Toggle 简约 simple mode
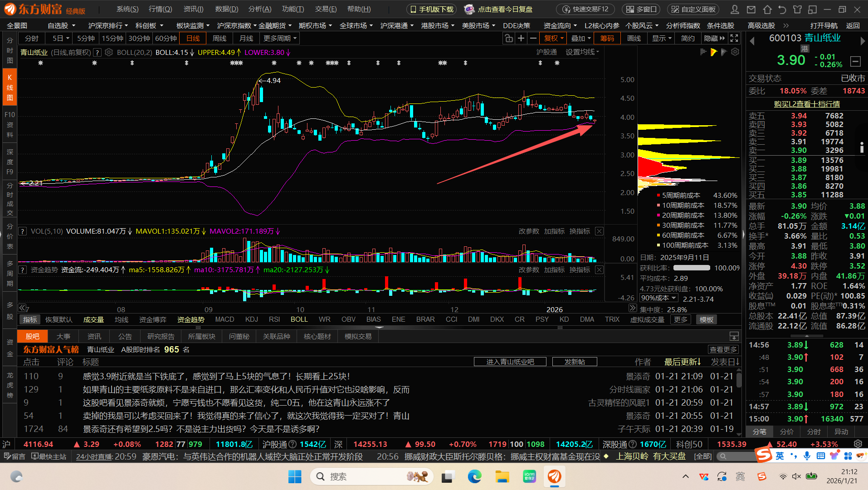The height and width of the screenshot is (490, 868). [688, 39]
